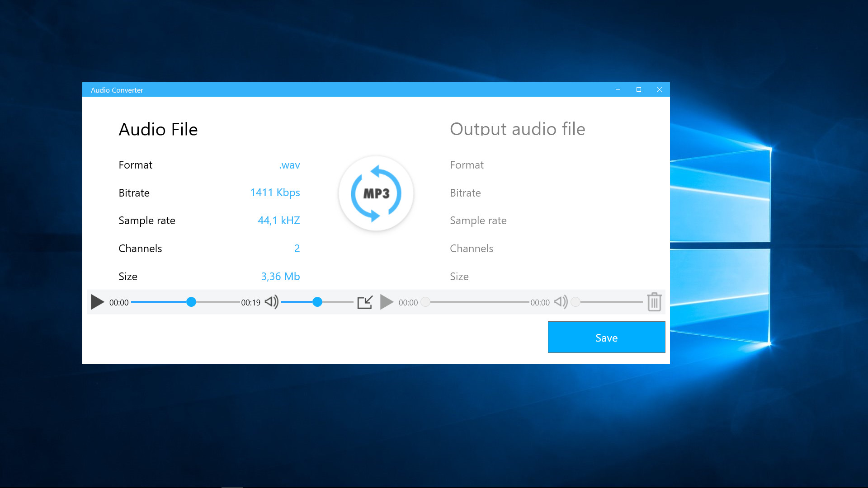Screen dimensions: 868x488
Task: Minimize the Audio Converter window
Action: tap(618, 89)
